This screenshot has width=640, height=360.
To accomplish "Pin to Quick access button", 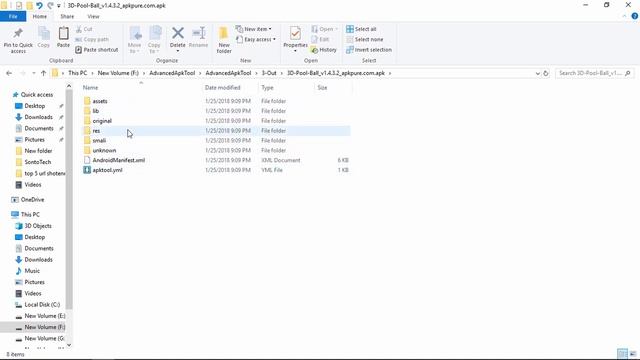I will pyautogui.click(x=18, y=40).
